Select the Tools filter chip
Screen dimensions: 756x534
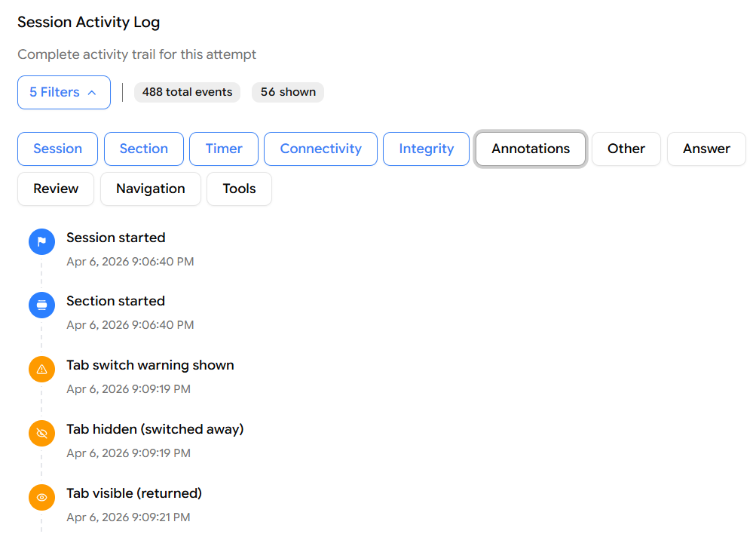point(239,189)
